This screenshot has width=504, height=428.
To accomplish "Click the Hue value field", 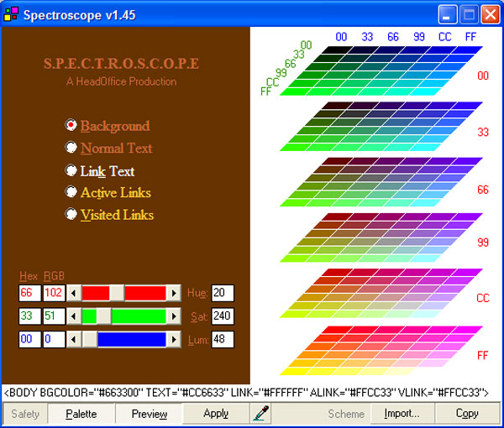I will (x=223, y=293).
